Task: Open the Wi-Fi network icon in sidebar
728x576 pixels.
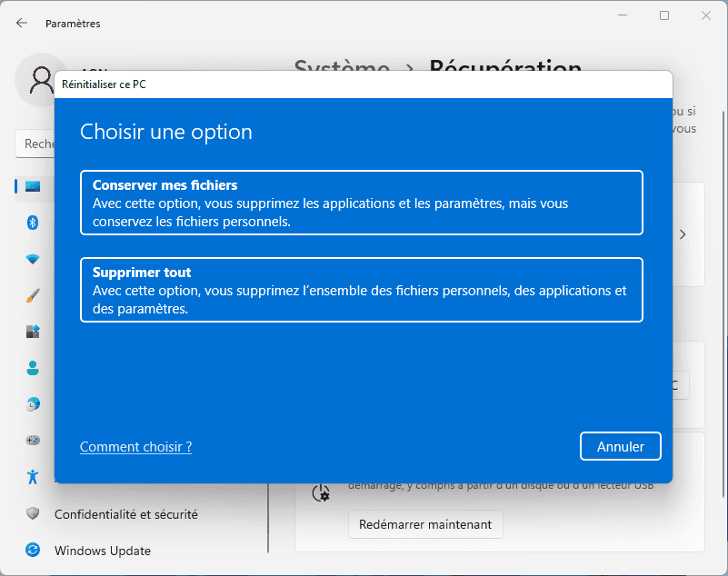Action: click(33, 259)
